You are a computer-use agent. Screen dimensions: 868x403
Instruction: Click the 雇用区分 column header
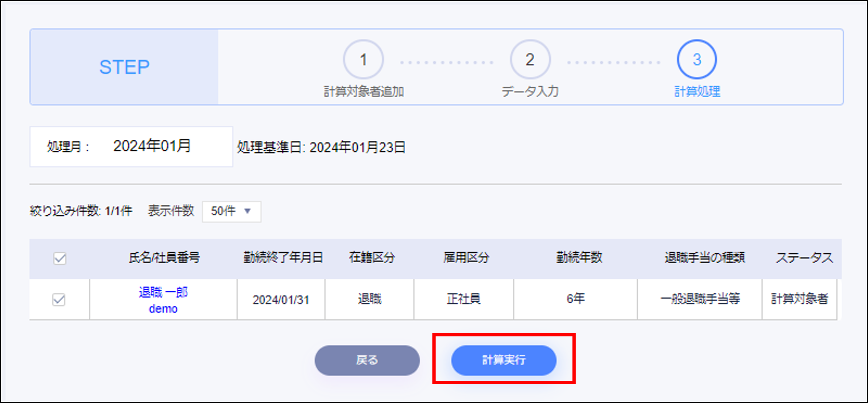pos(466,258)
